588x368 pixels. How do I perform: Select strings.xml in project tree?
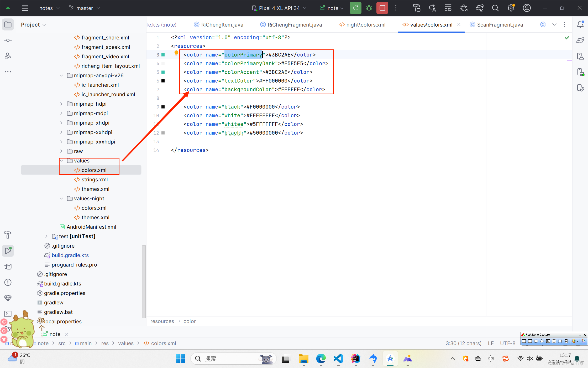(x=91, y=180)
